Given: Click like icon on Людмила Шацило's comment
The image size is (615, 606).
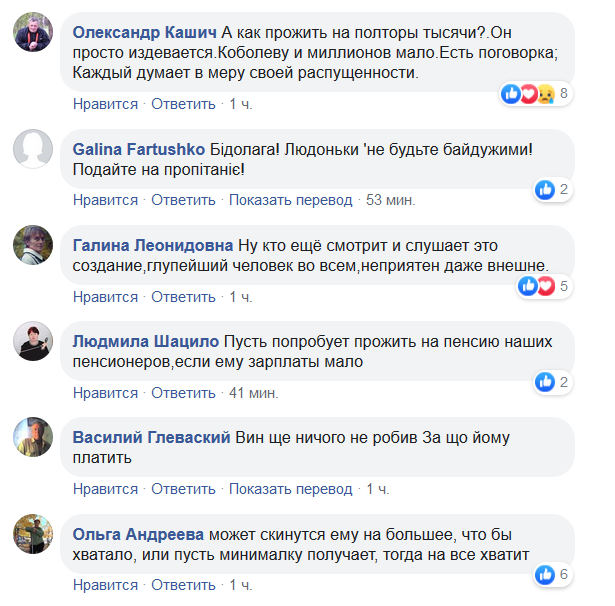Looking at the screenshot, I should 545,381.
